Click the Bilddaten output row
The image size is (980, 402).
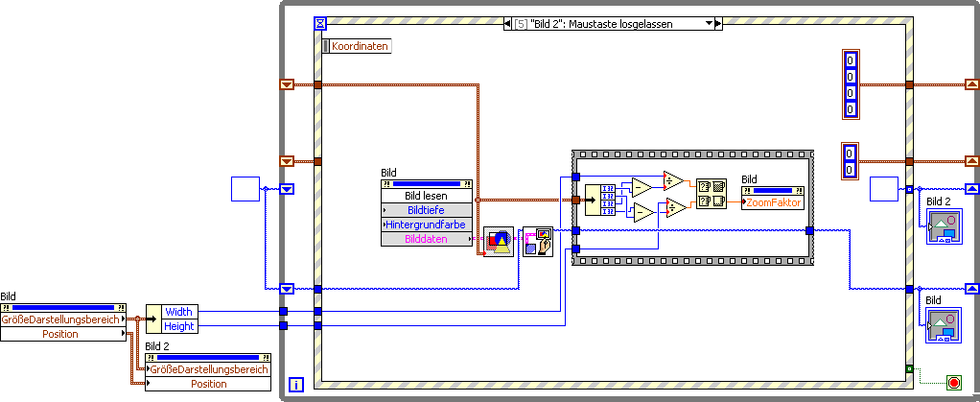click(427, 239)
